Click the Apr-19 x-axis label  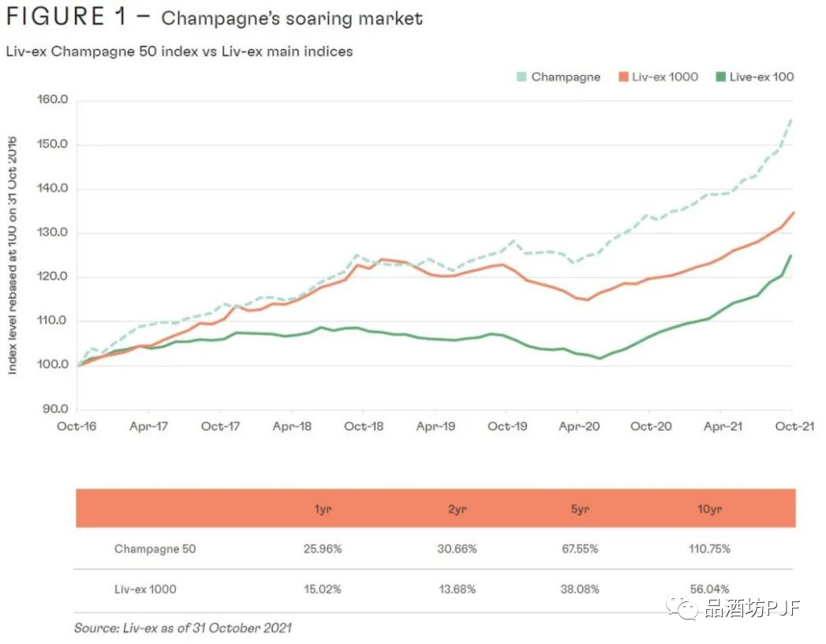tap(435, 426)
